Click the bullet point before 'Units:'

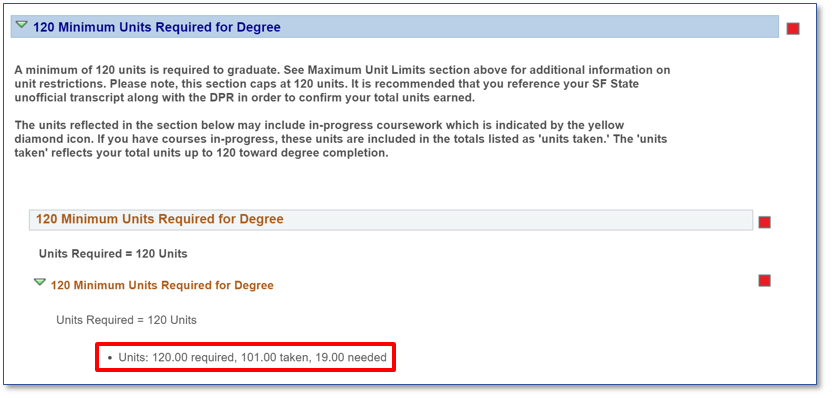(x=110, y=358)
